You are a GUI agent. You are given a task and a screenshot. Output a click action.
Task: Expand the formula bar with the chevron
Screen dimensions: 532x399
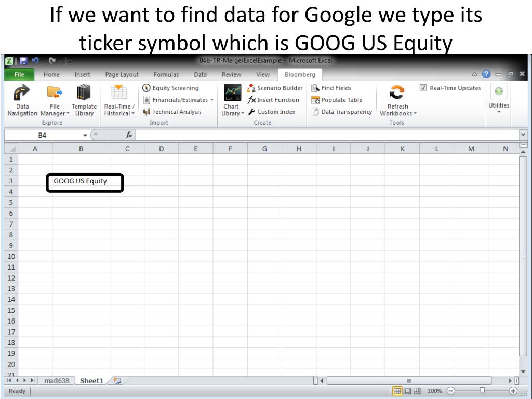pyautogui.click(x=523, y=135)
